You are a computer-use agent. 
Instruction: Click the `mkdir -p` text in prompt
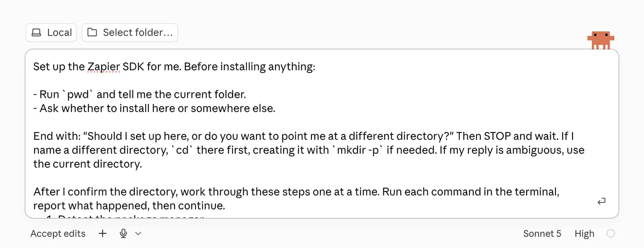tap(358, 150)
